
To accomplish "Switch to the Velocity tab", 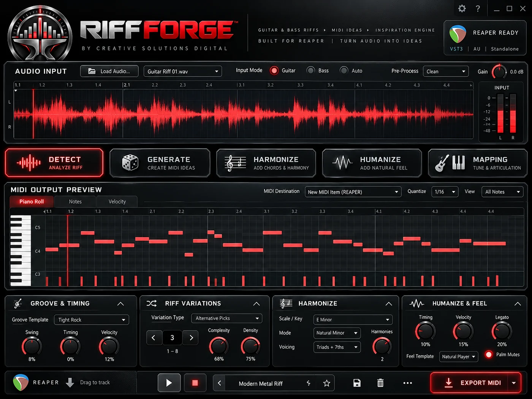I will (117, 202).
